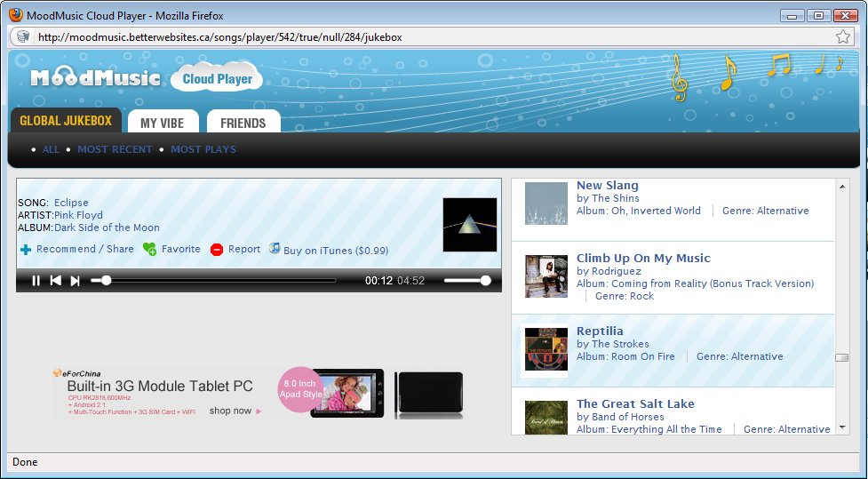Click the blue plus Recommend icon

(26, 250)
